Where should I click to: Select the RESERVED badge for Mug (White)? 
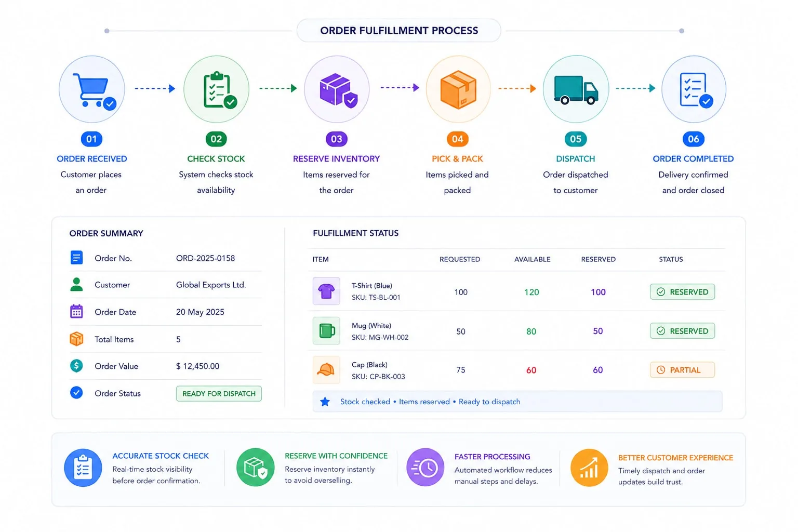(683, 331)
